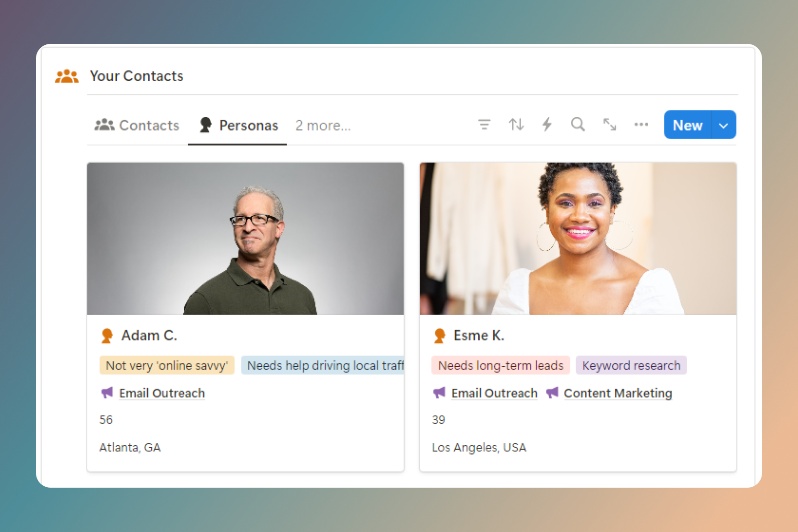Image resolution: width=798 pixels, height=532 pixels.
Task: Click the automations lightning bolt icon
Action: coord(547,125)
